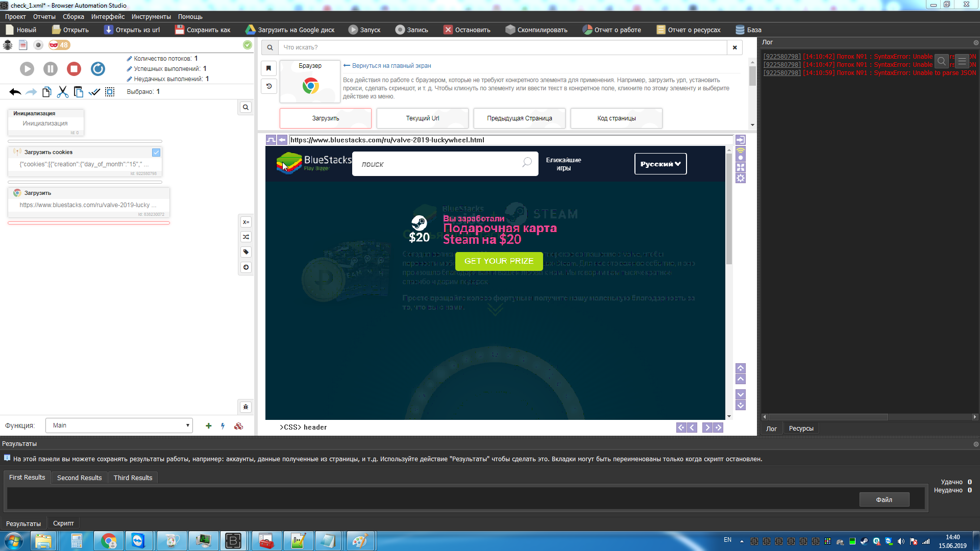Click the double-left arrow next to CSS selector

point(681,428)
